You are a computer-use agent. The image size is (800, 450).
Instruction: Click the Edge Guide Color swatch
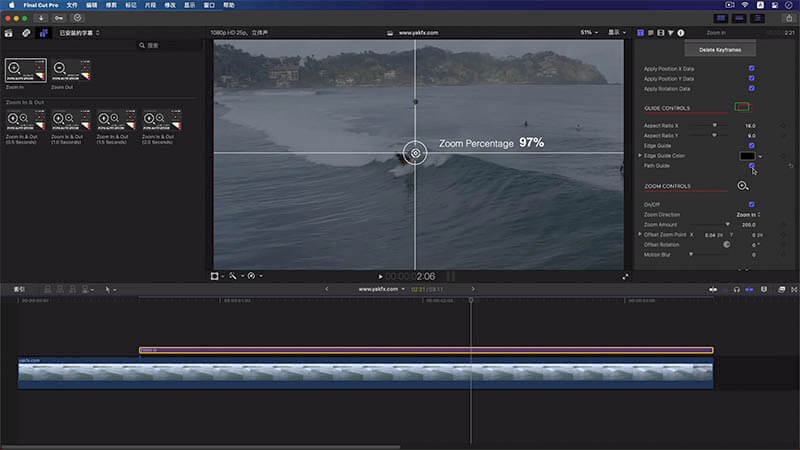pos(747,156)
